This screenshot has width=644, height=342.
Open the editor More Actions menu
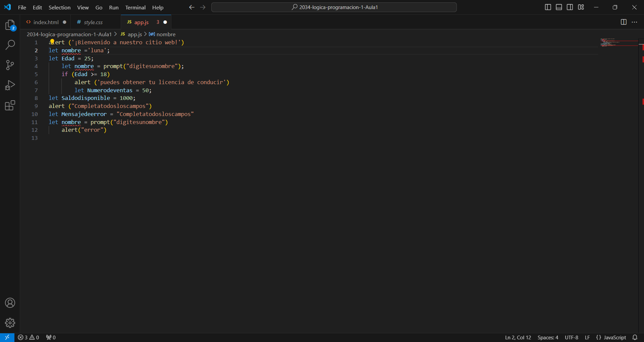(x=634, y=22)
